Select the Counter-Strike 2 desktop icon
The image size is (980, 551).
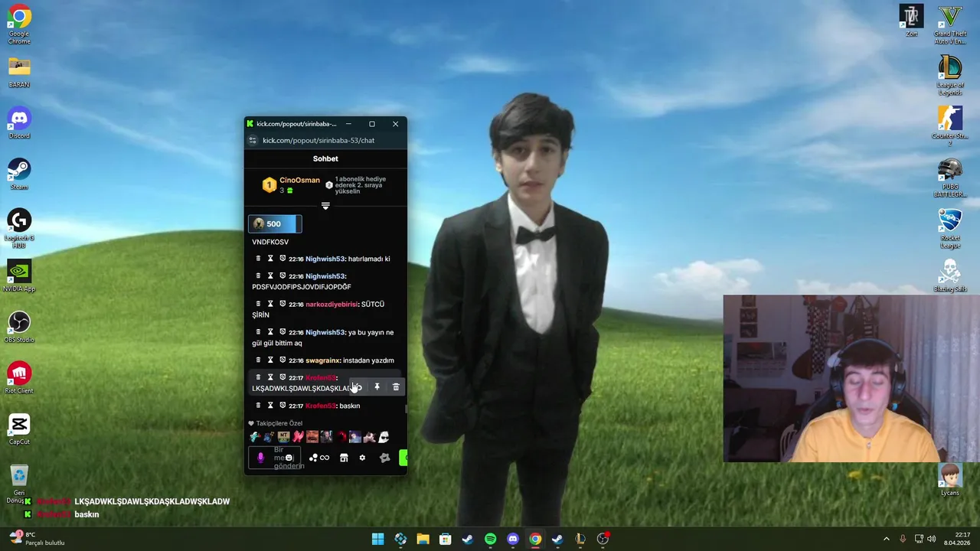tap(950, 126)
